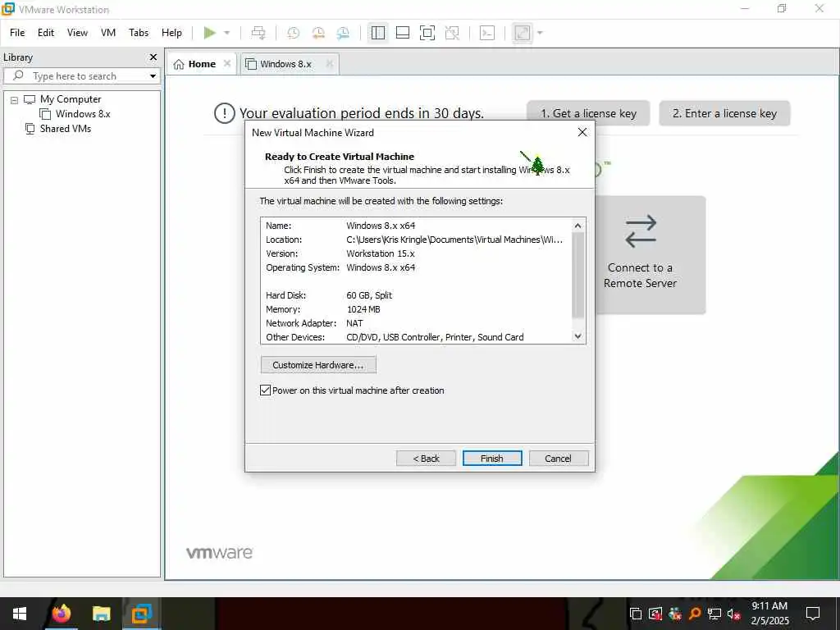Click the Unity mode icon

[x=452, y=33]
